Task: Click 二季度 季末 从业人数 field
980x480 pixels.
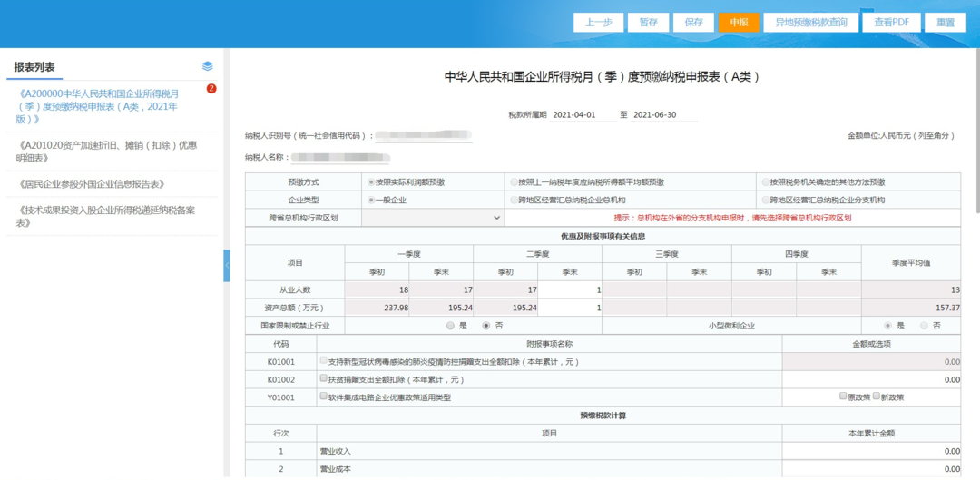Action: coord(570,290)
